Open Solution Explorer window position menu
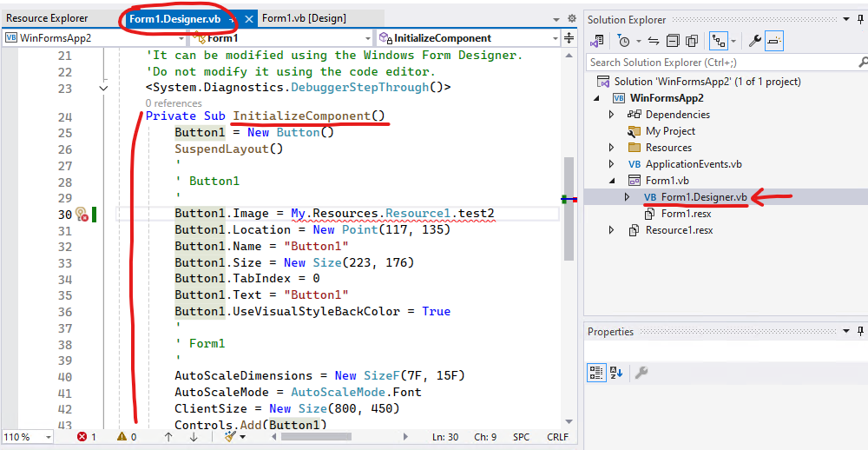 [845, 19]
